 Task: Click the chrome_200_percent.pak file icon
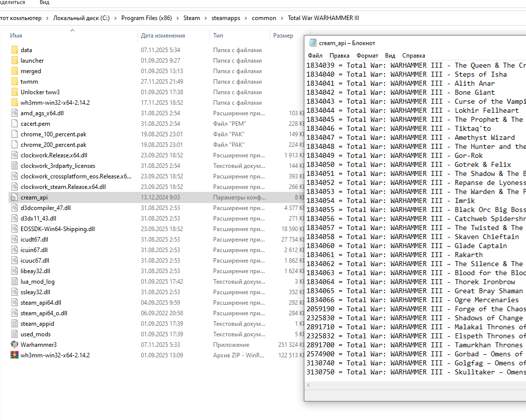tap(15, 145)
